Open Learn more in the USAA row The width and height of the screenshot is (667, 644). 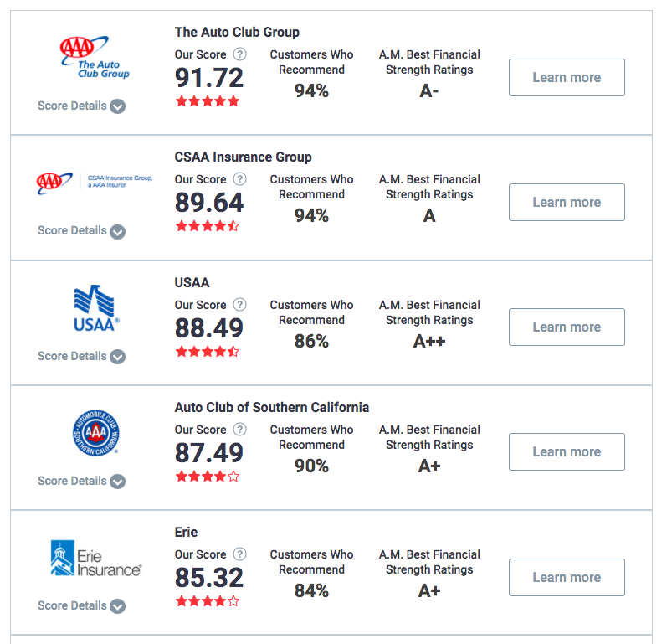point(567,327)
